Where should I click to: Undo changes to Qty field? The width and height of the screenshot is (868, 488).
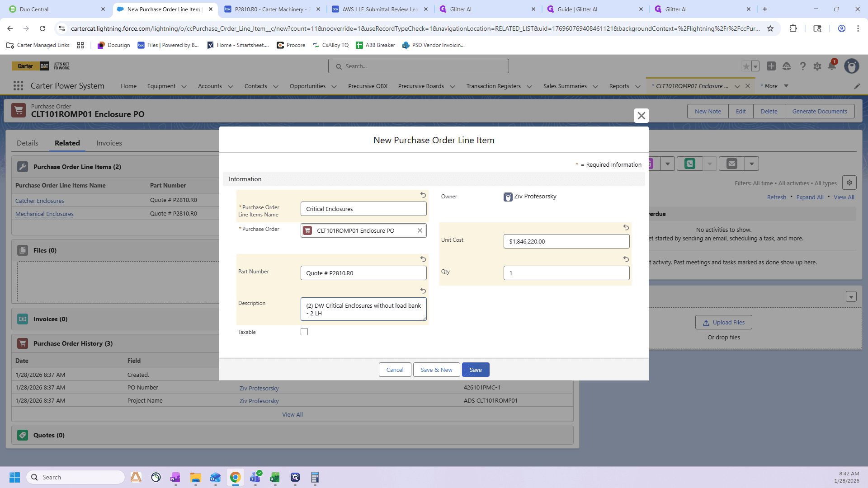(626, 259)
